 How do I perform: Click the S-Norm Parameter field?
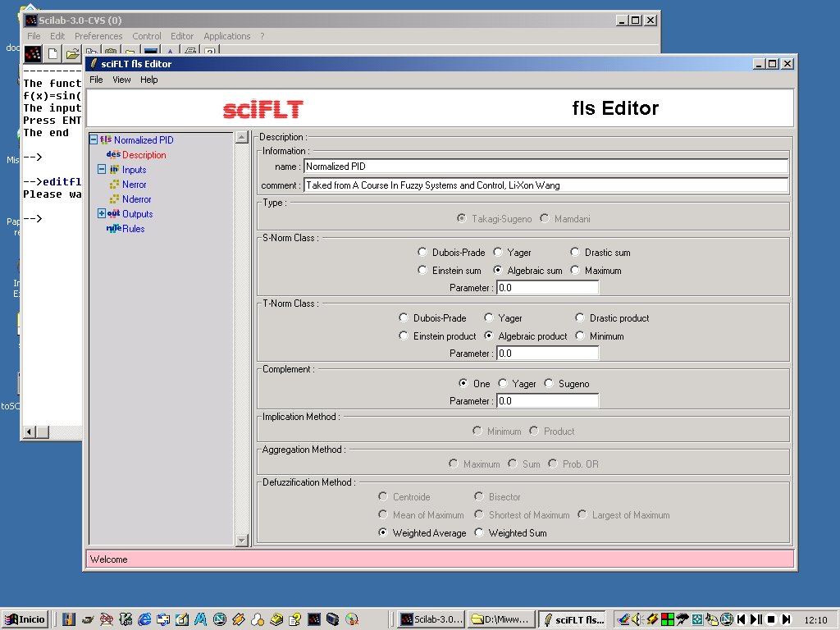547,288
